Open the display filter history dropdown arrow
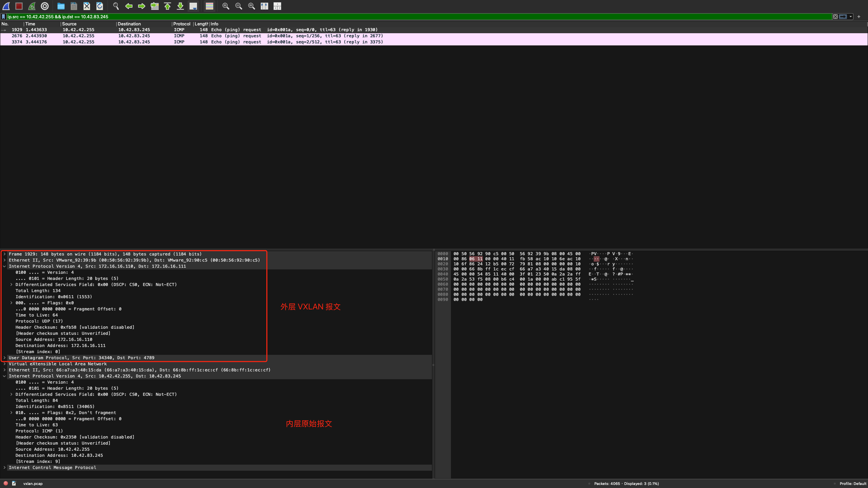This screenshot has width=868, height=488. (851, 17)
